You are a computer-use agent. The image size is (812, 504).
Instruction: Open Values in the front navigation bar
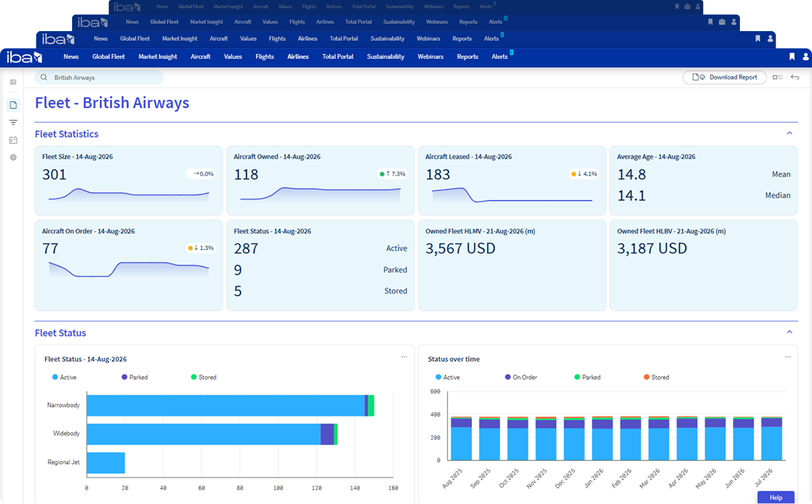click(233, 57)
